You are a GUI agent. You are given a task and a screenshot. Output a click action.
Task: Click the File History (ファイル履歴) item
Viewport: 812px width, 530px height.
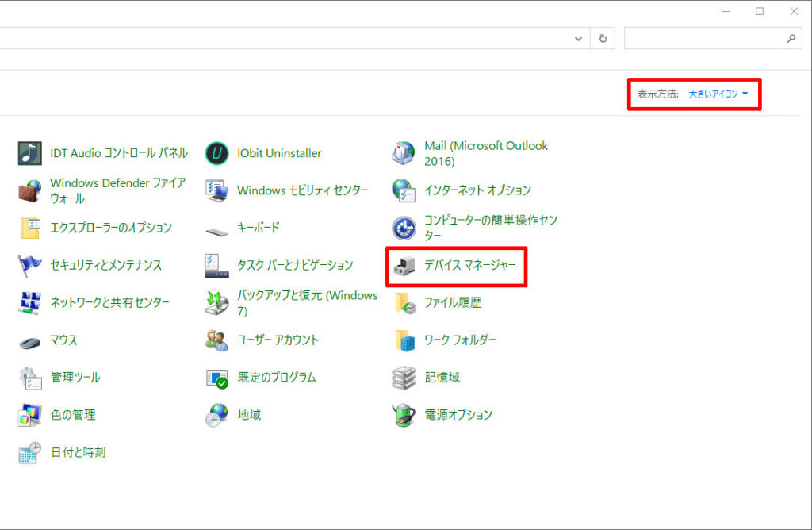(x=452, y=302)
